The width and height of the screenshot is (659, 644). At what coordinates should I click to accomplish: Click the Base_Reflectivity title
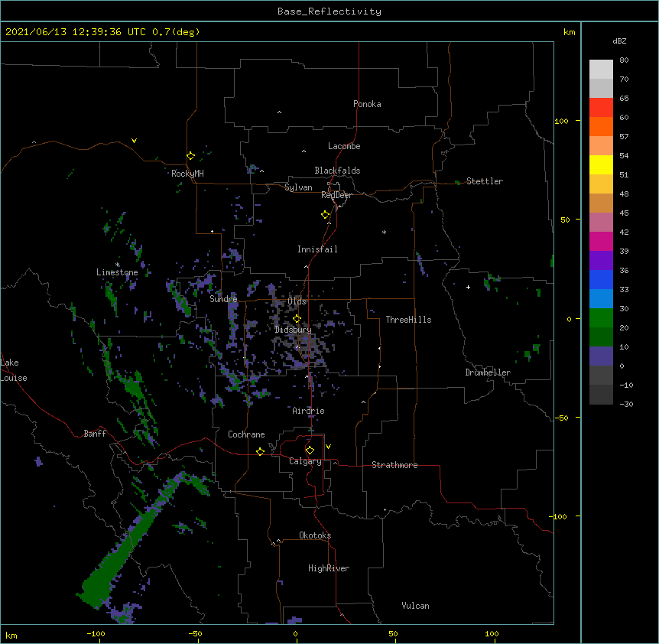click(x=329, y=11)
